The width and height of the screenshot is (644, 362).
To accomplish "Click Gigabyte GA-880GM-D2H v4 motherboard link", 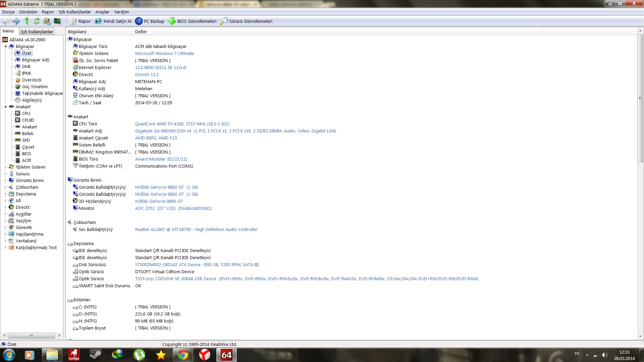I will [235, 131].
